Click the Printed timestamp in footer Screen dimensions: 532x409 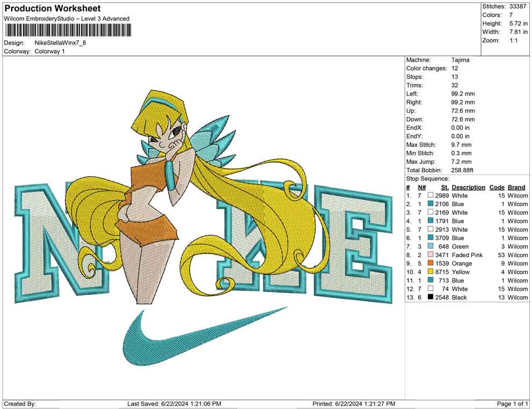(354, 404)
